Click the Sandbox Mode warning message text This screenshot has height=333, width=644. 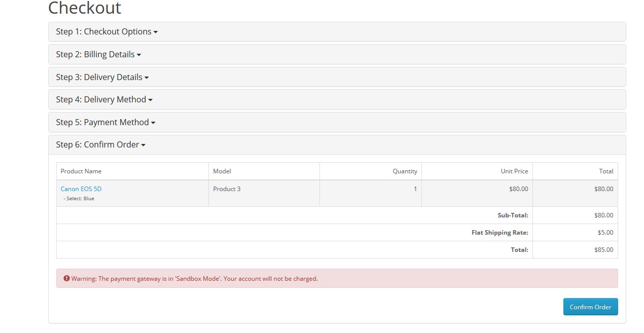pos(194,279)
